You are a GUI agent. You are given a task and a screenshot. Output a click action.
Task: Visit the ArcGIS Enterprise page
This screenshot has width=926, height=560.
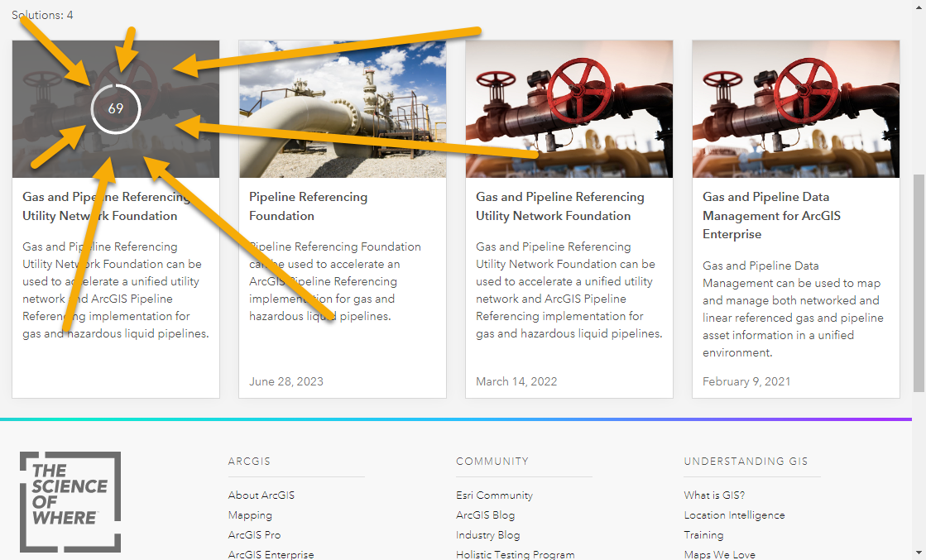[271, 553]
